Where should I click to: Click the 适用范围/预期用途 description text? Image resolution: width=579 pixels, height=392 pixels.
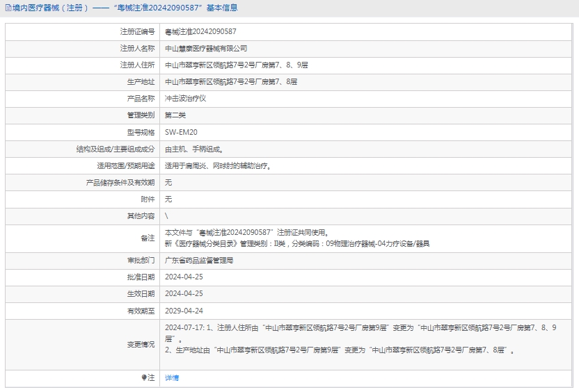pos(217,166)
